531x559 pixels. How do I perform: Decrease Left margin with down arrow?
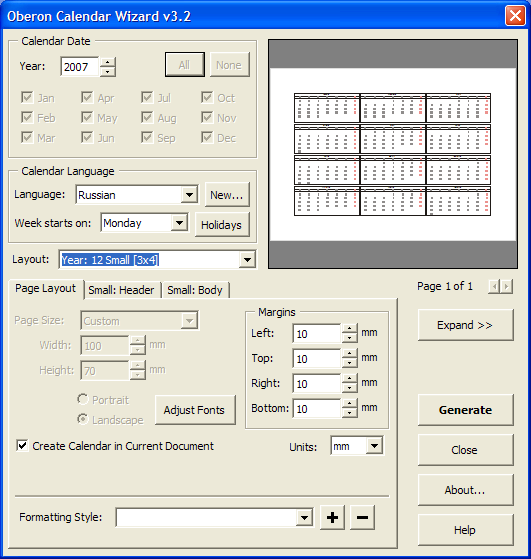tap(349, 338)
